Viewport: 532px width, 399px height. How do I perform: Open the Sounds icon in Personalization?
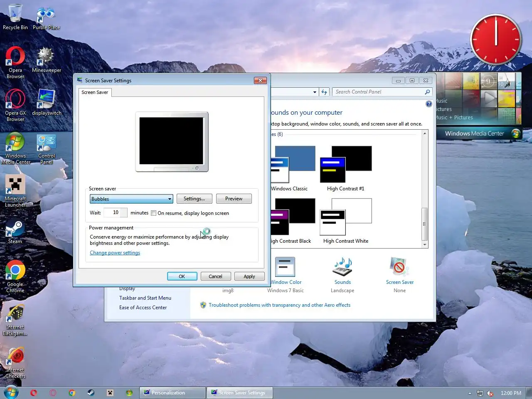342,275
